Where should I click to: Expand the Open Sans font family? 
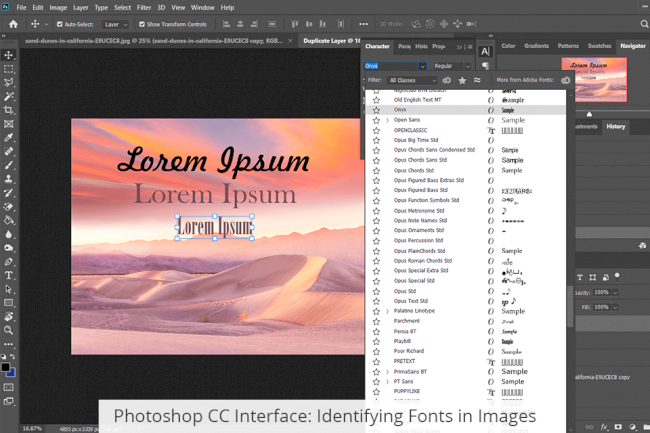[387, 120]
